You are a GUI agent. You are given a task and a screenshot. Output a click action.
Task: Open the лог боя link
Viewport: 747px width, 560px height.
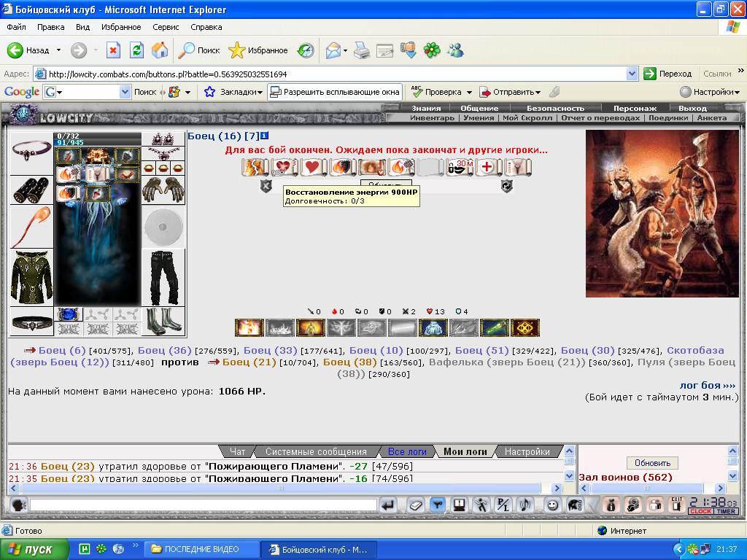pos(708,385)
